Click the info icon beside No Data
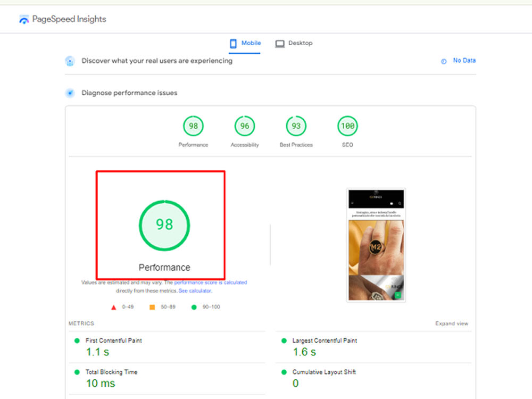This screenshot has height=399, width=532. [444, 61]
